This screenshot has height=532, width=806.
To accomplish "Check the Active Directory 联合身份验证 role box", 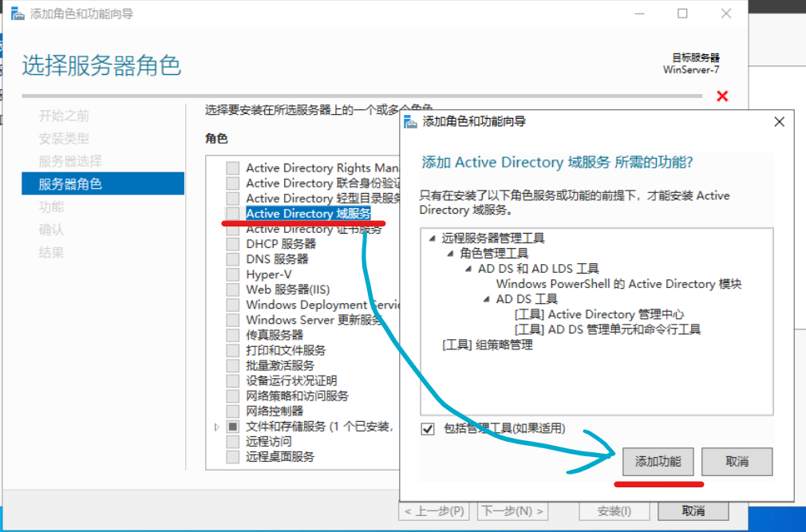I will point(233,183).
